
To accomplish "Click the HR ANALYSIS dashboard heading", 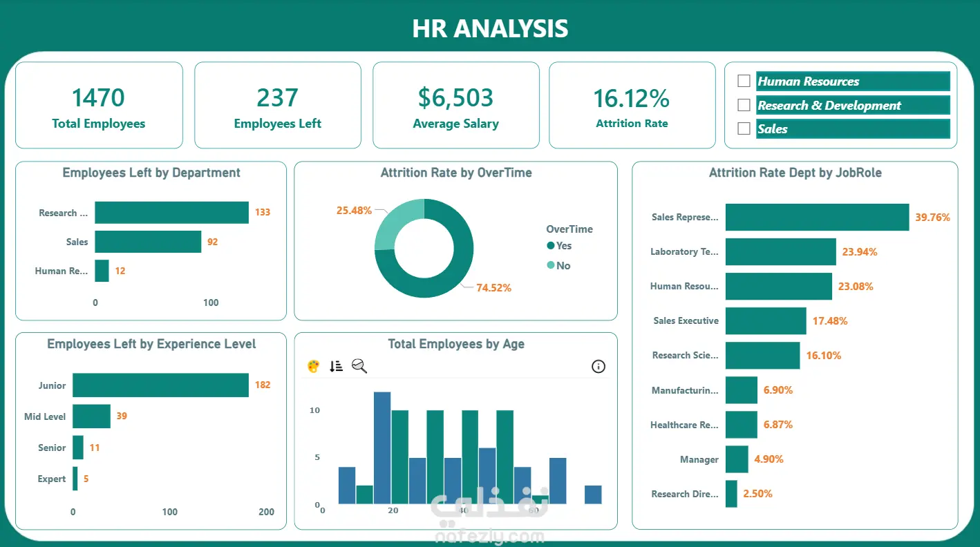I will (x=490, y=28).
